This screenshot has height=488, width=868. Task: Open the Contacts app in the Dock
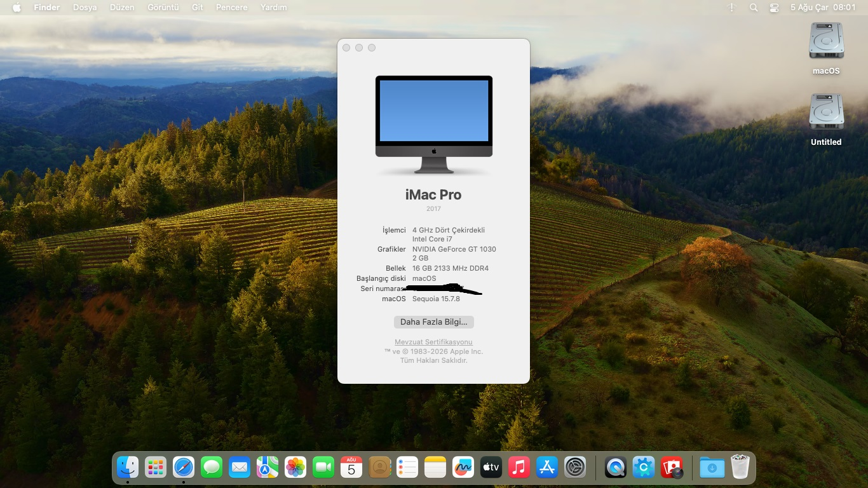[379, 468]
